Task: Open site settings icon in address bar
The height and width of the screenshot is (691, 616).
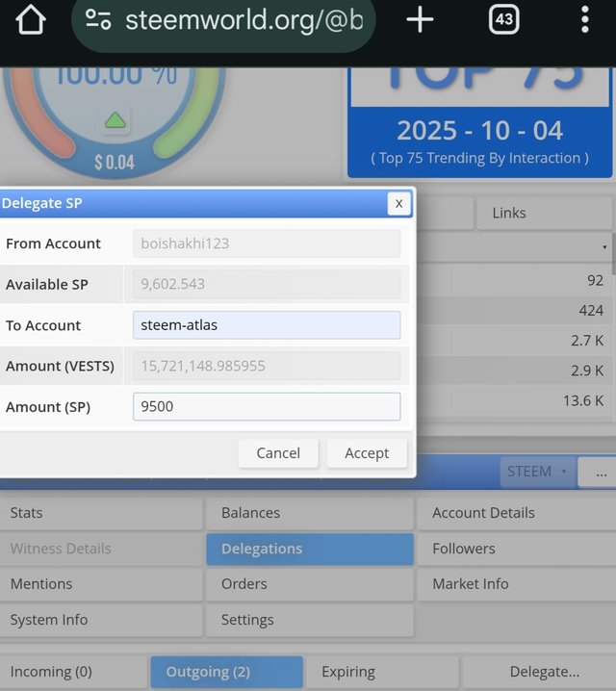Action: tap(98, 20)
